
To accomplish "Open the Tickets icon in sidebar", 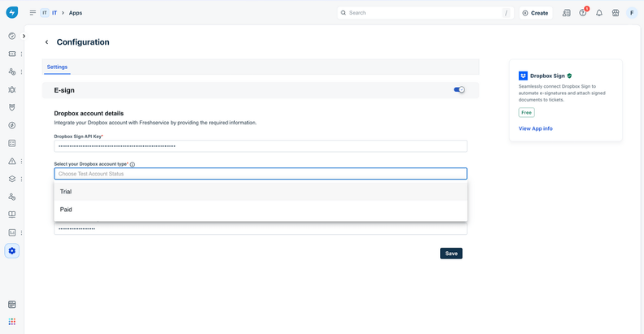I will (x=12, y=54).
